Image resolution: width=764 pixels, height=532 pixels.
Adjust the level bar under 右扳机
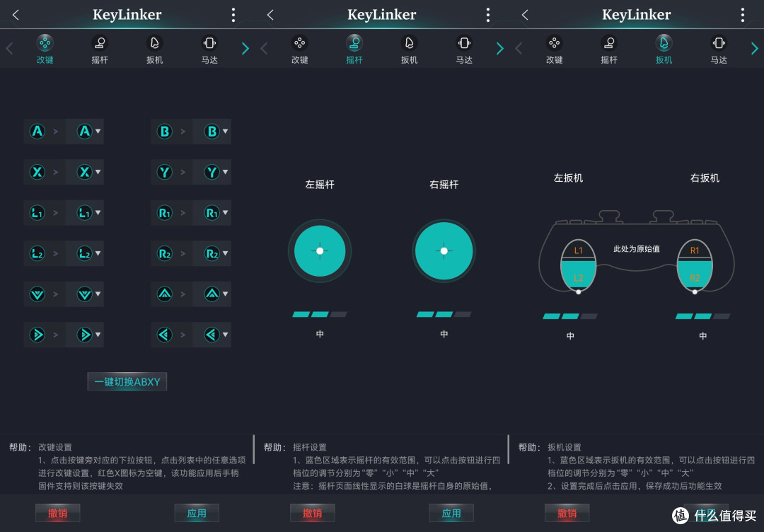tap(702, 316)
